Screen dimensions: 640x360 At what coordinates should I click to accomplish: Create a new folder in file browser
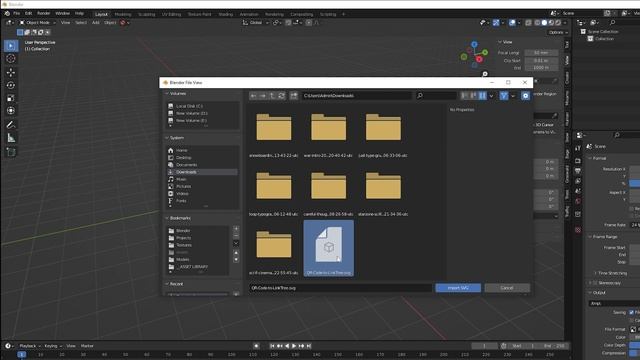(x=294, y=96)
